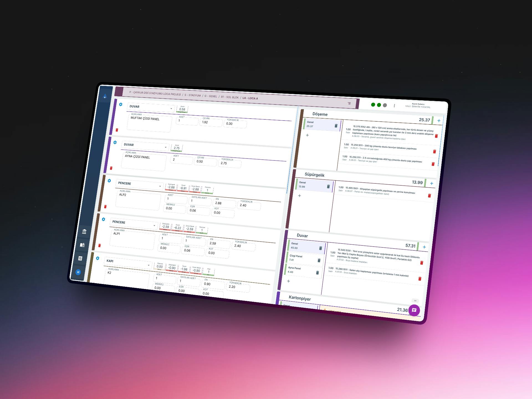Open the list document sidebar icon
Viewport: 532px width, 399px height.
(x=80, y=259)
